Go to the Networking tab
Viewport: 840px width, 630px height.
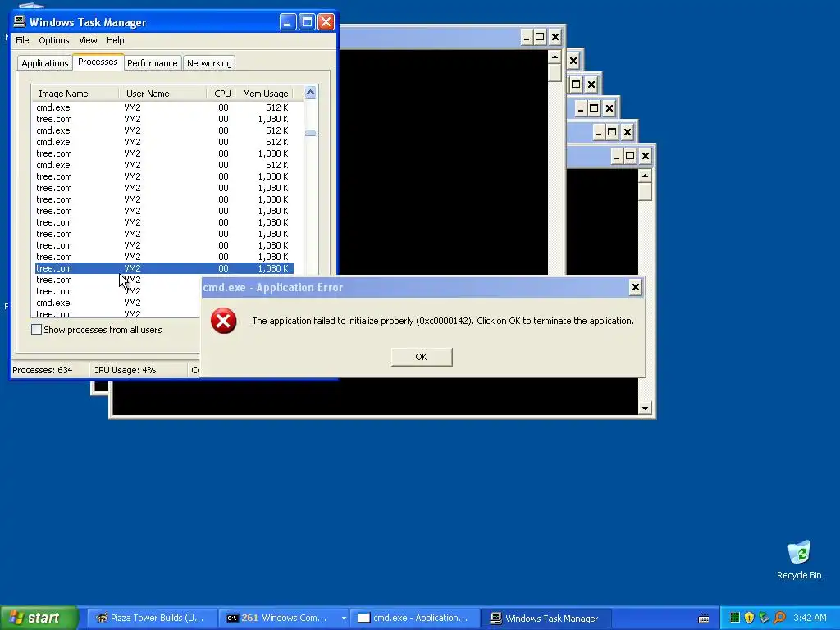pyautogui.click(x=209, y=63)
